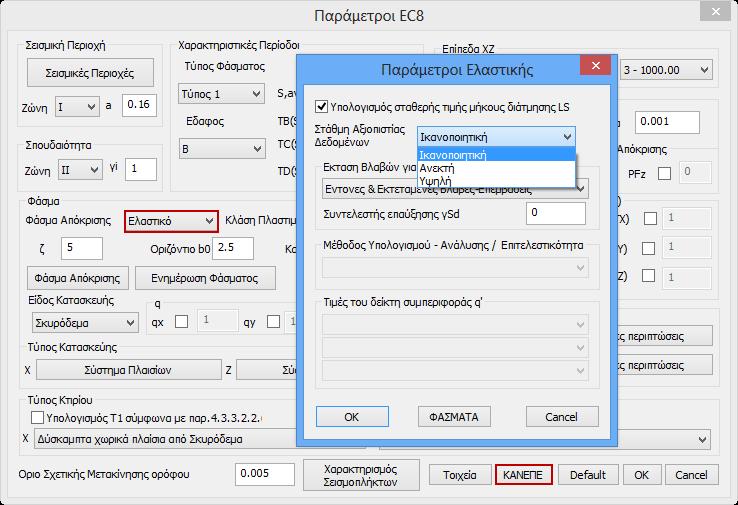Expand the 3 - 1000.00 level dropdown
This screenshot has width=738, height=505.
[x=666, y=70]
